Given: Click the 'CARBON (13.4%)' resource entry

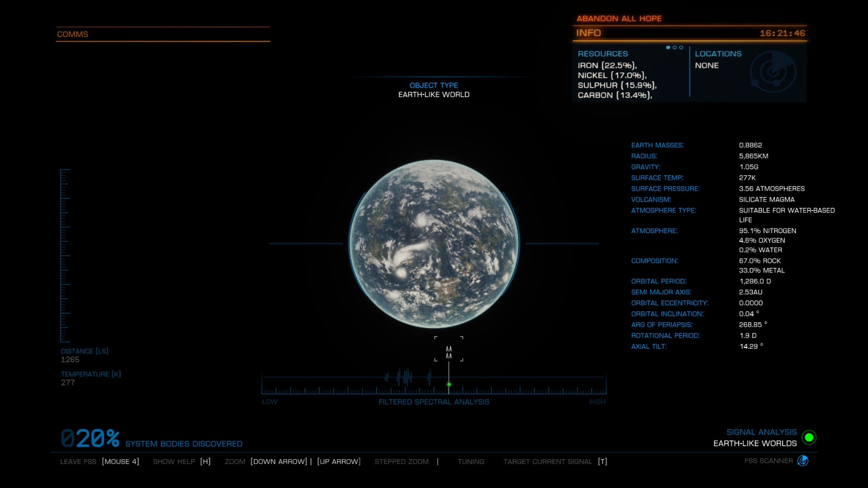Looking at the screenshot, I should pos(615,95).
